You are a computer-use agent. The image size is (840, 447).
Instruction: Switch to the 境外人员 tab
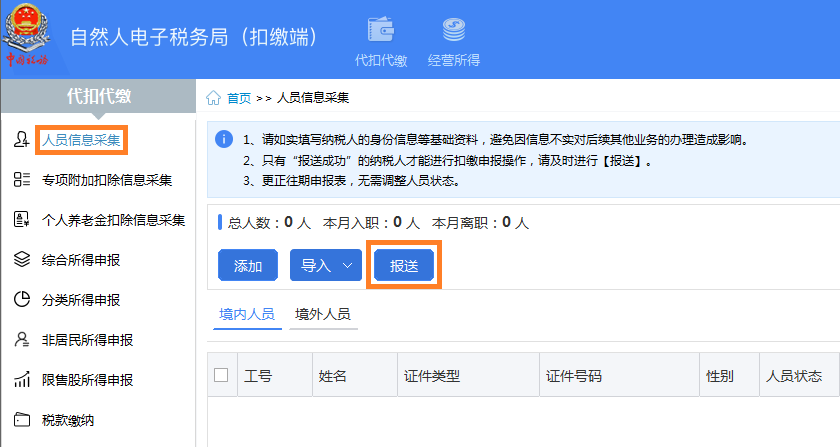[x=322, y=314]
